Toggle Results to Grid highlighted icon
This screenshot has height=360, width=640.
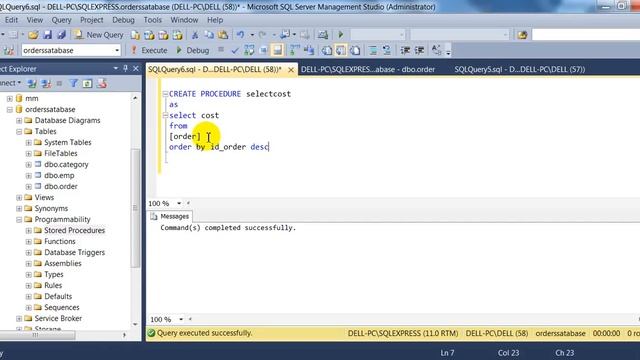coord(341,51)
